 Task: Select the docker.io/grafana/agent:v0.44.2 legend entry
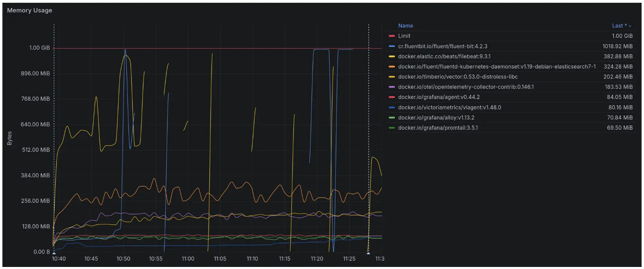[439, 97]
